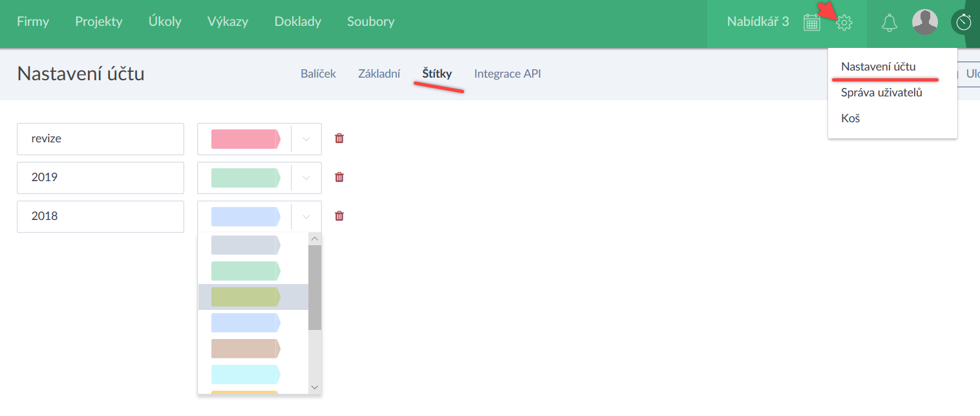Open the calendar icon in header
Image resolution: width=980 pixels, height=416 pixels.
811,23
